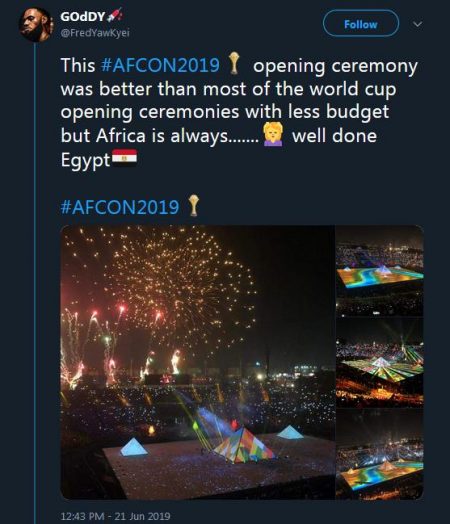The image size is (450, 524).
Task: Open the large fireworks pyramid photo
Action: 198,362
